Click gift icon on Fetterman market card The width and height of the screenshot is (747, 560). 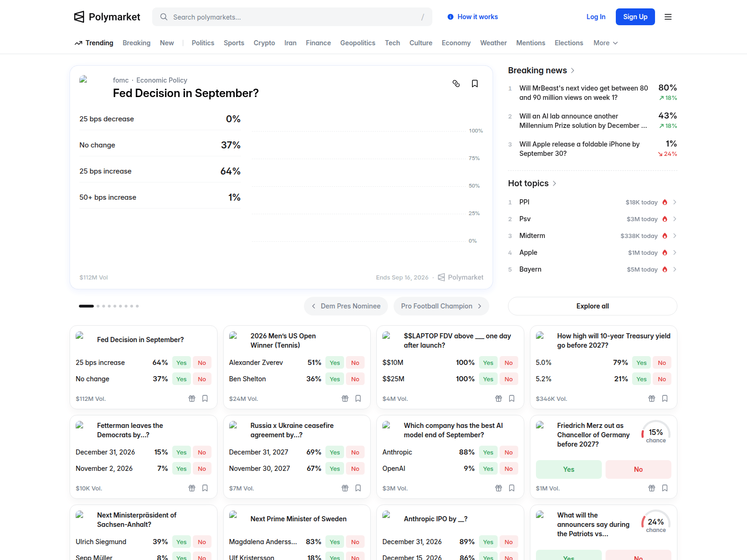click(192, 488)
